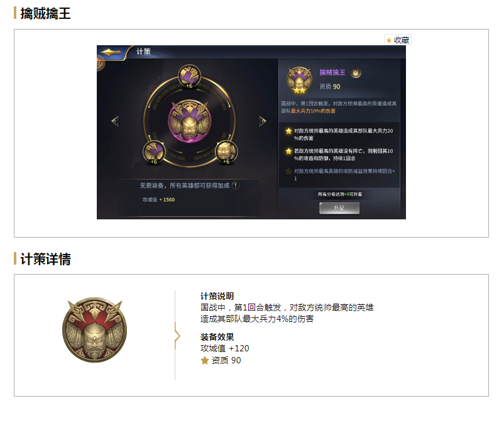Click the bottom-left +6 fragment icon

tap(154, 152)
